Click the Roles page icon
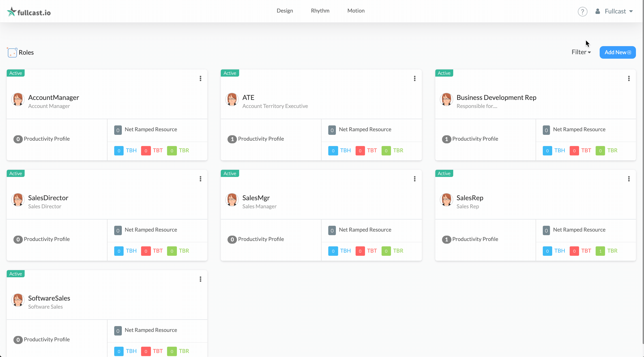This screenshot has width=644, height=357. click(x=12, y=52)
